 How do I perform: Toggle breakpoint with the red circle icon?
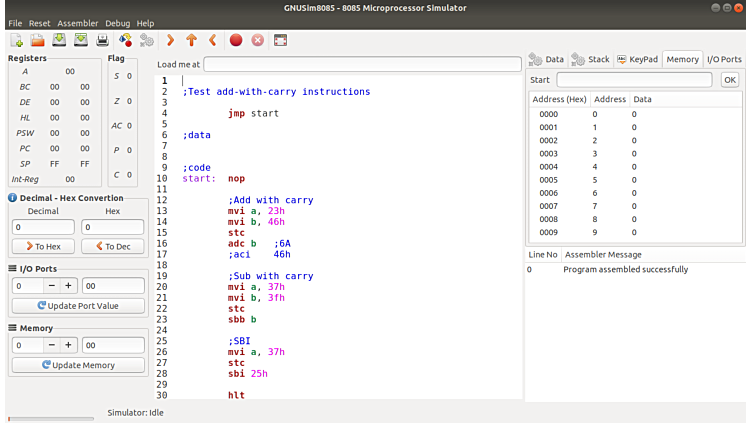coord(236,40)
